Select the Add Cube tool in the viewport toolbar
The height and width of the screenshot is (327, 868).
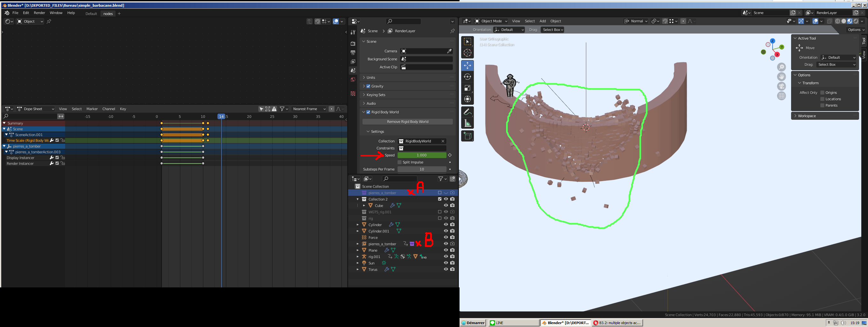468,136
